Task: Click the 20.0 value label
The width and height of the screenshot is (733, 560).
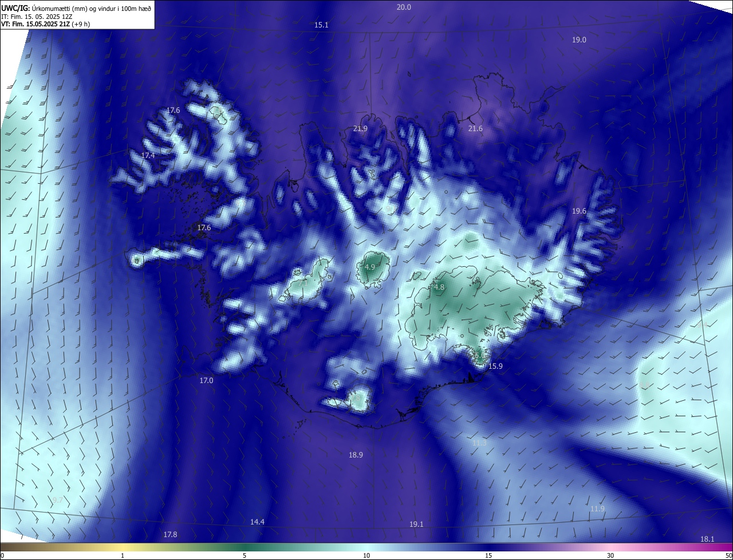Action: 404,7
